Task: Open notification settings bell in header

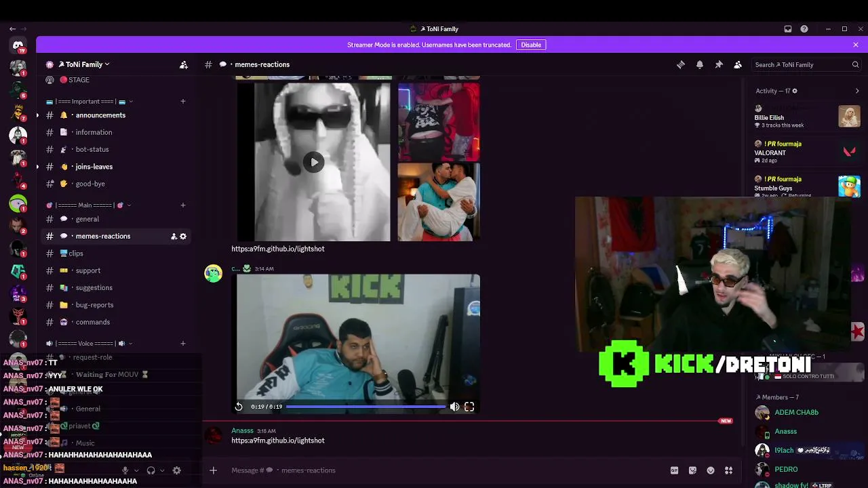Action: tap(700, 64)
